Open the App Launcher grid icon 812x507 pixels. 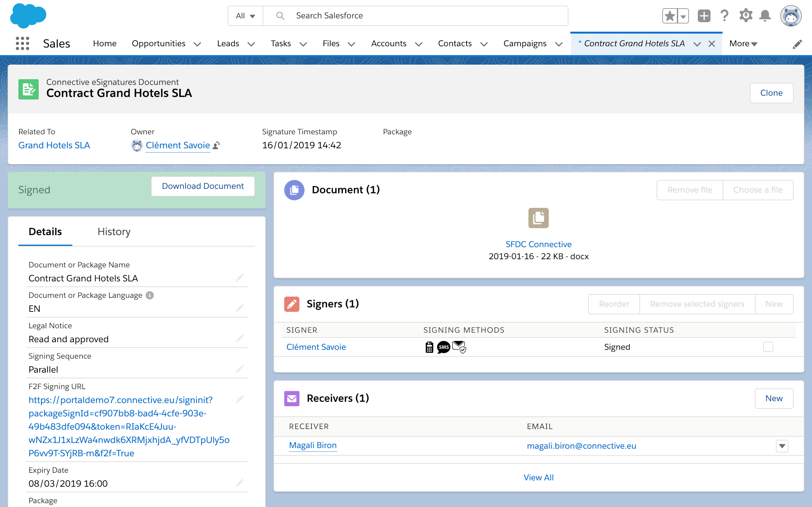coord(23,44)
